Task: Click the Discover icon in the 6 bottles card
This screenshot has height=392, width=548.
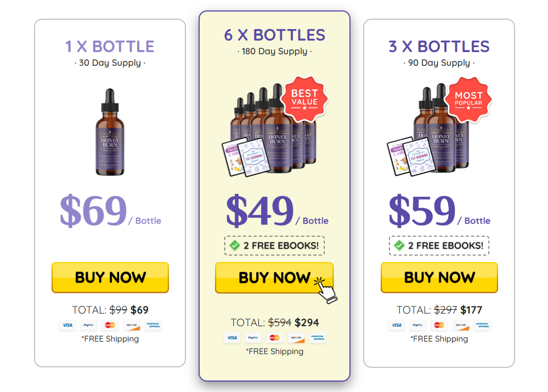Action: tap(296, 338)
